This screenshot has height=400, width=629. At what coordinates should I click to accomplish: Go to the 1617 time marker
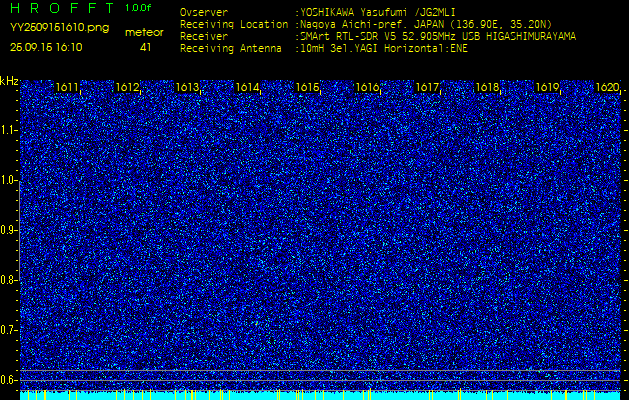tap(428, 88)
